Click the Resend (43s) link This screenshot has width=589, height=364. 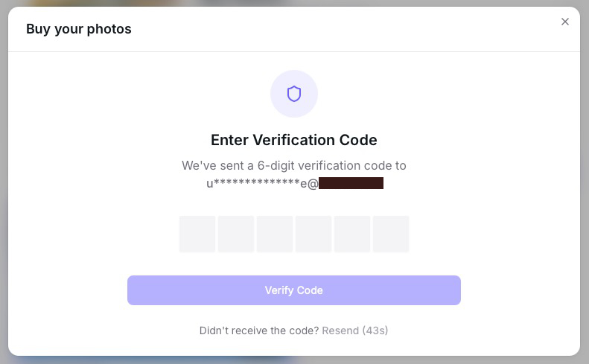355,331
